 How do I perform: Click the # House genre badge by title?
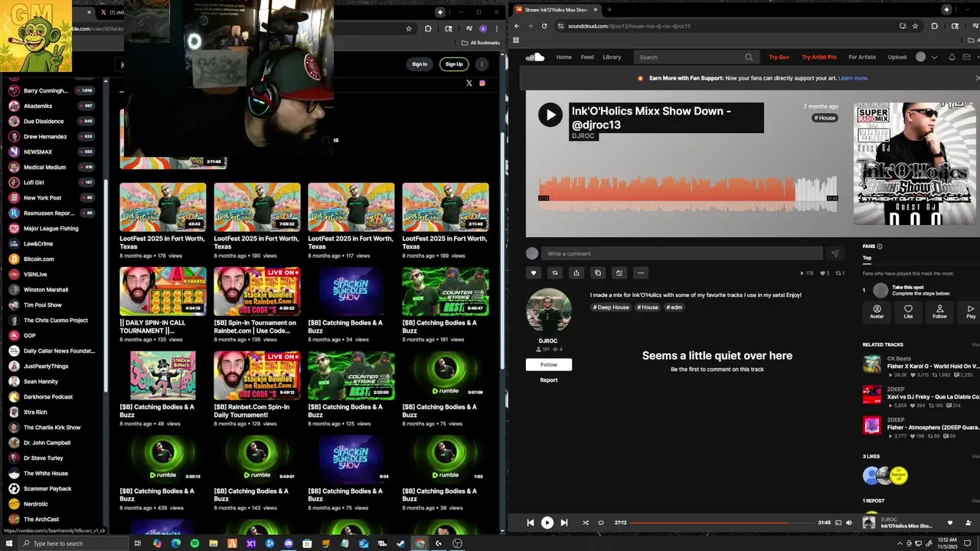(x=825, y=118)
